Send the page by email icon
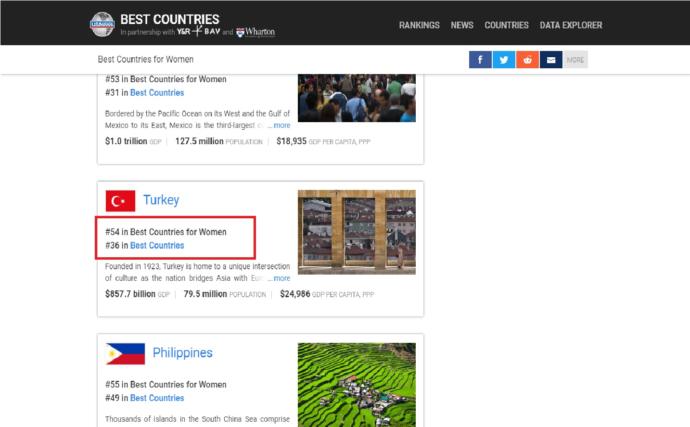 [551, 60]
